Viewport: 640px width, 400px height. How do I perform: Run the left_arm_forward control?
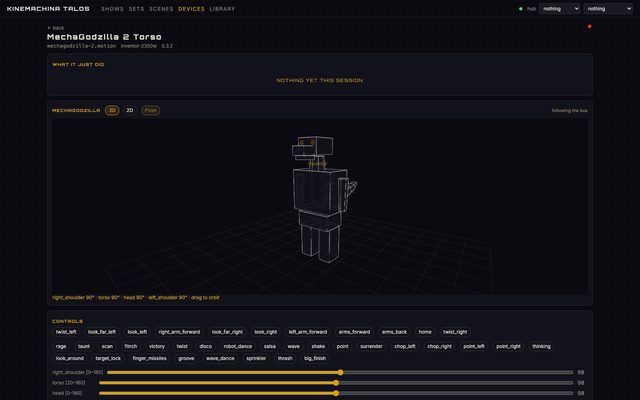click(x=308, y=332)
